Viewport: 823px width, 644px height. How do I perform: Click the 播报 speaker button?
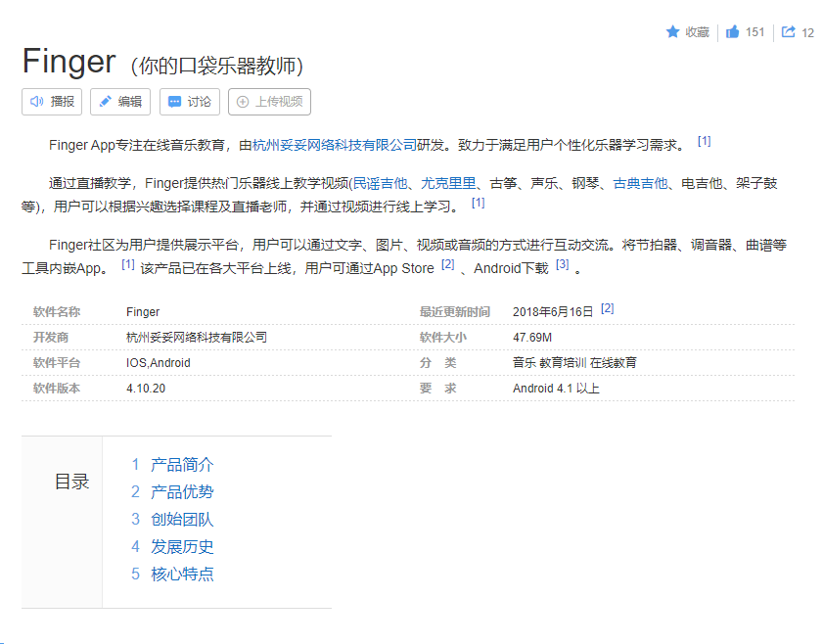[52, 102]
